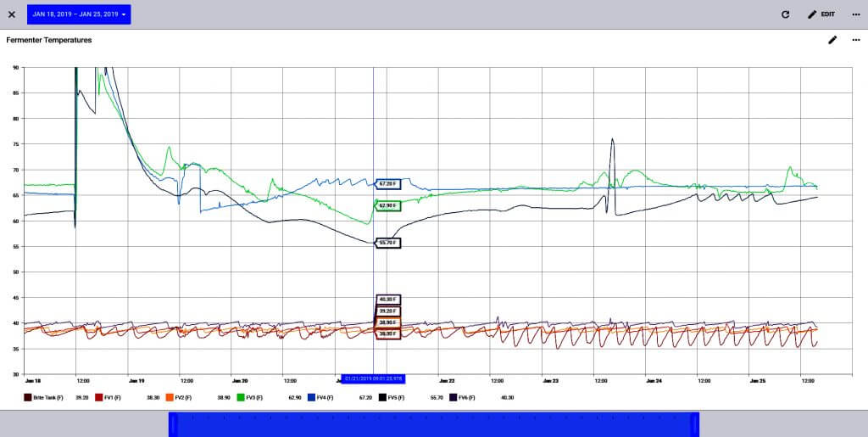Toggle the Brite Tank series in legend
The image size is (868, 437).
click(x=29, y=397)
